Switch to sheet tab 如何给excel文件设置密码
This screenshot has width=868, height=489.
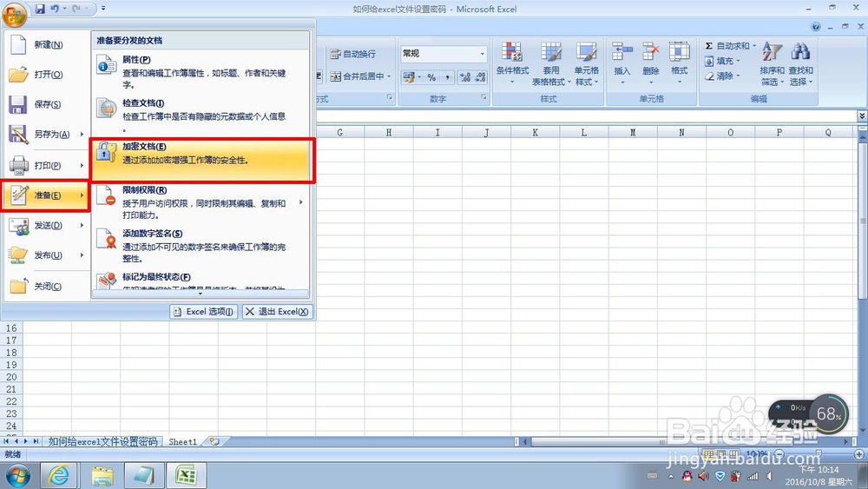102,442
